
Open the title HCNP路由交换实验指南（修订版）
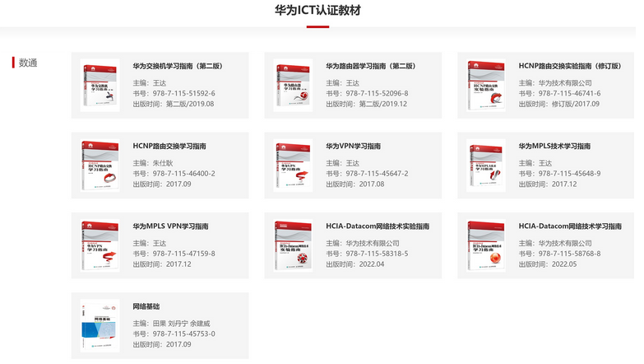click(x=566, y=66)
